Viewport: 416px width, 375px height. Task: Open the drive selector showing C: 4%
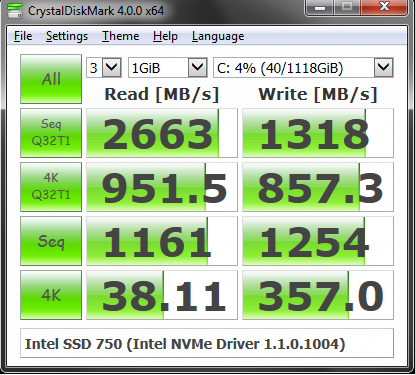pyautogui.click(x=303, y=68)
